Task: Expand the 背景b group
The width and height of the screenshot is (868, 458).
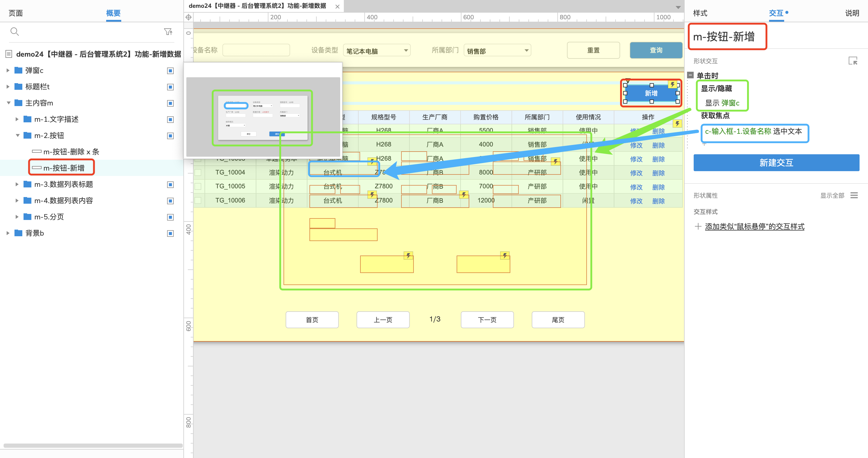Action: [8, 233]
